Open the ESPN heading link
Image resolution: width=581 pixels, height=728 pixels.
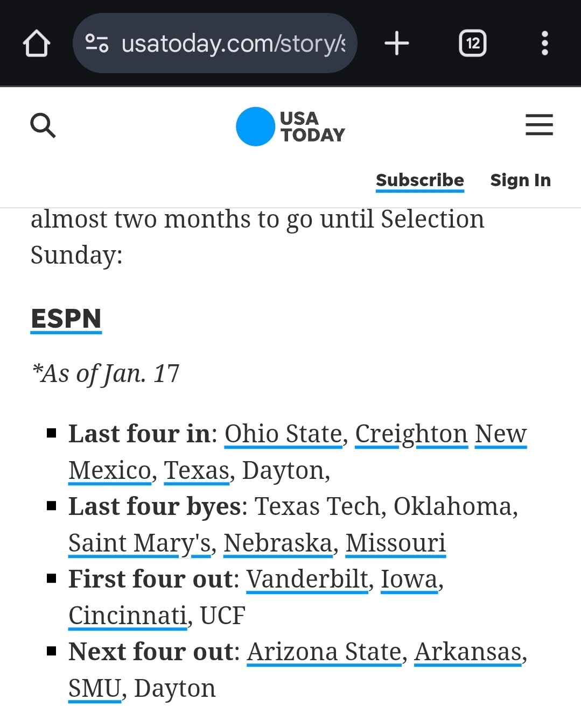click(x=66, y=319)
